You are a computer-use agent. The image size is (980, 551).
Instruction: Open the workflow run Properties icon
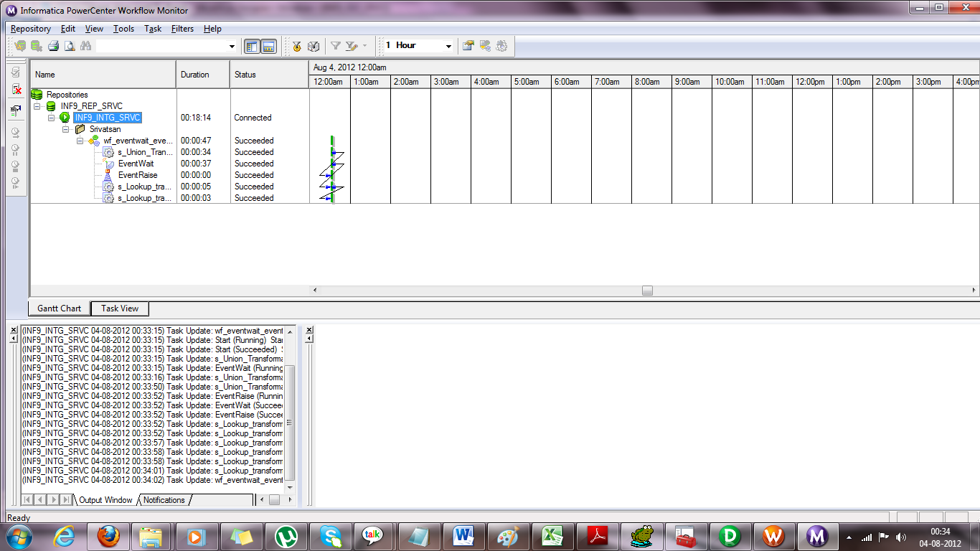click(x=467, y=45)
